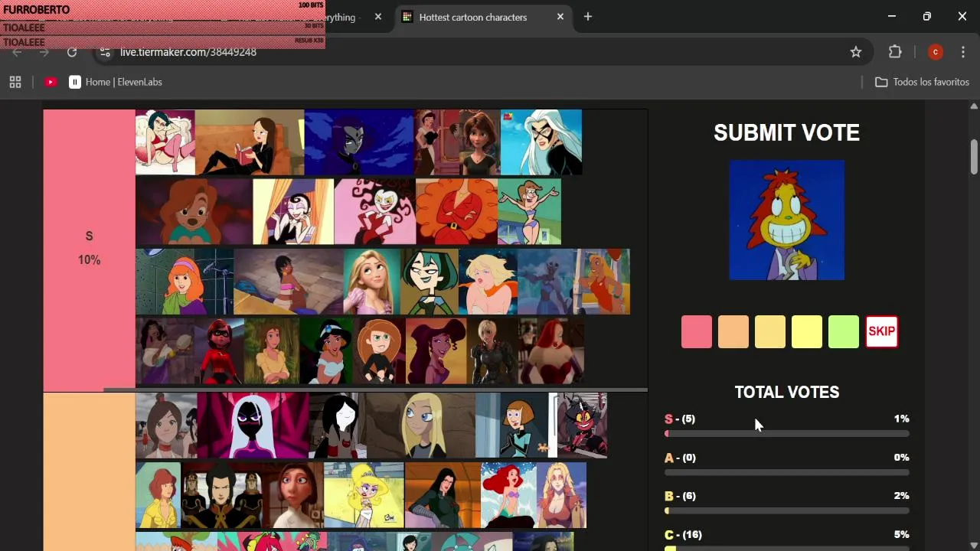Click the yellow C tier vote swatch
980x551 pixels.
(x=807, y=332)
